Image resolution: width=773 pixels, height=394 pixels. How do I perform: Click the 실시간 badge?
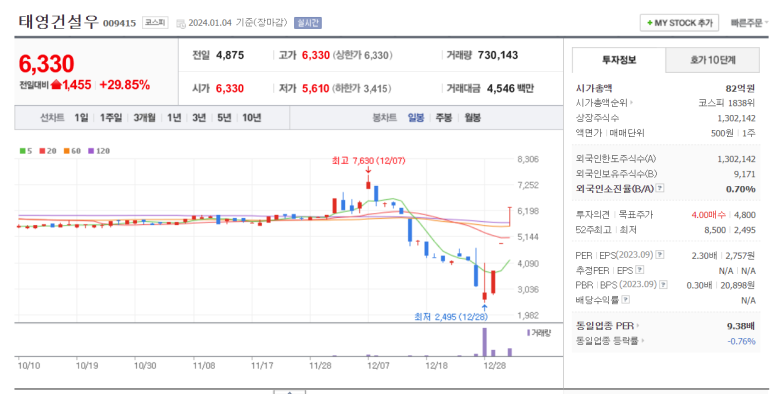308,23
